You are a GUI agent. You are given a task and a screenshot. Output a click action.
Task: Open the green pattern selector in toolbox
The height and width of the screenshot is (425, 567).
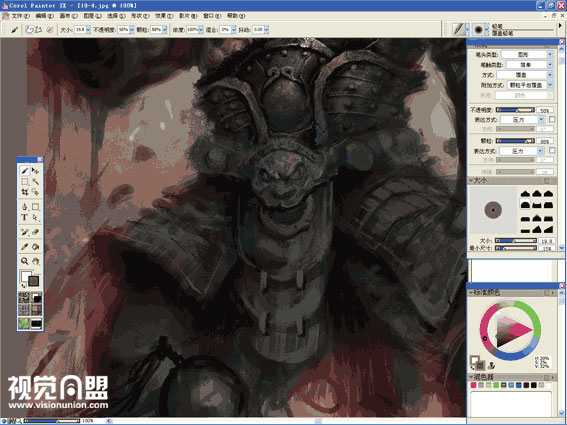point(24,323)
